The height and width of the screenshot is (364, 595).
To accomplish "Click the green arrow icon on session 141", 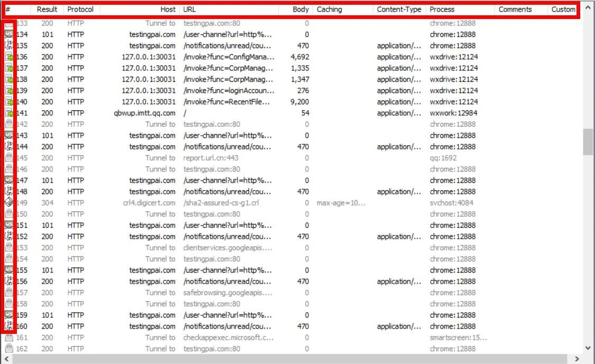I will 7,113.
